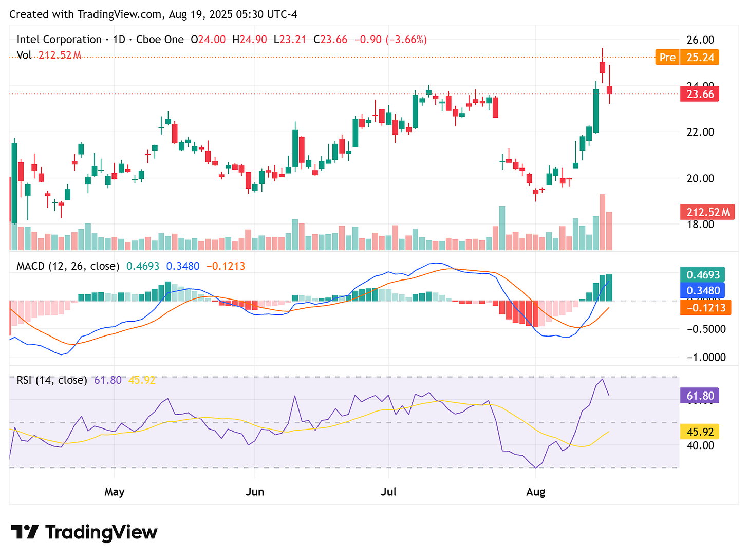The image size is (748, 560).
Task: Select the MACD (12, 26, close) indicator title
Action: click(67, 266)
